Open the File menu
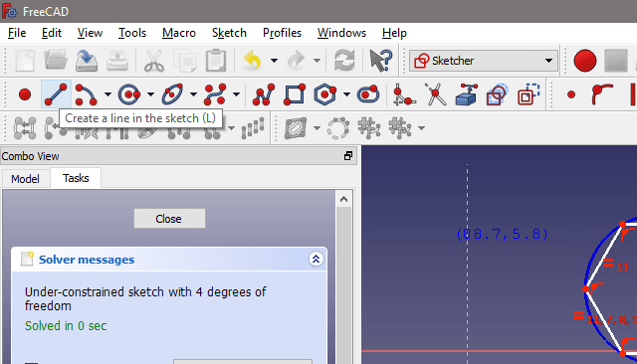The image size is (637, 364). pyautogui.click(x=17, y=33)
